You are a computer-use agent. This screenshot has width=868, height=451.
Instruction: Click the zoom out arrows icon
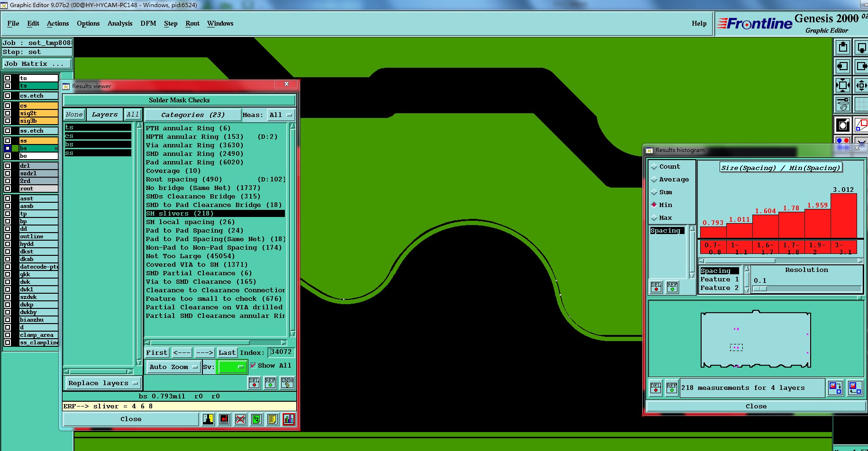(861, 85)
